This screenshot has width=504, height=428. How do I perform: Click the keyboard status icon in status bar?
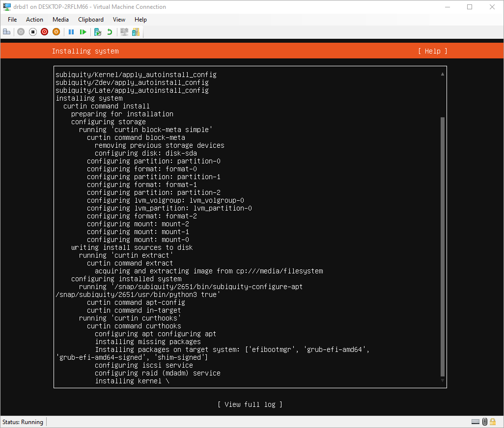476,422
